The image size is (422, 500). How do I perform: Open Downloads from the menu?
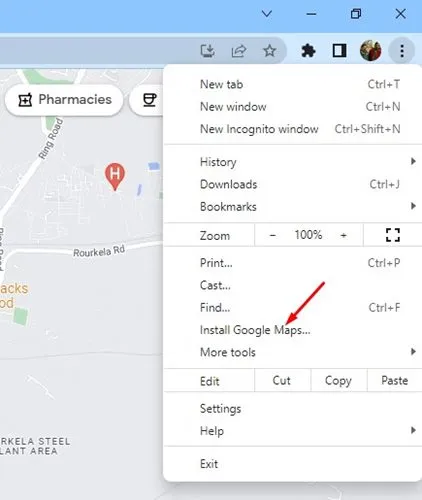(293, 184)
